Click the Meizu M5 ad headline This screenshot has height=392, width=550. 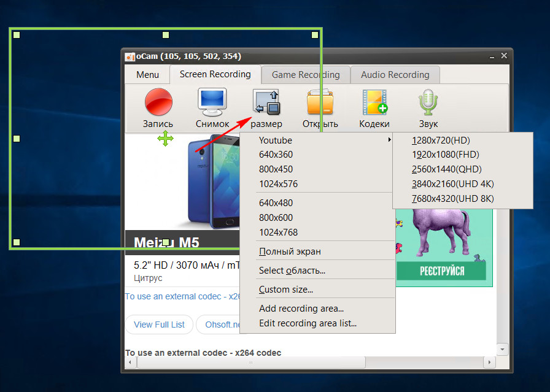pos(166,243)
